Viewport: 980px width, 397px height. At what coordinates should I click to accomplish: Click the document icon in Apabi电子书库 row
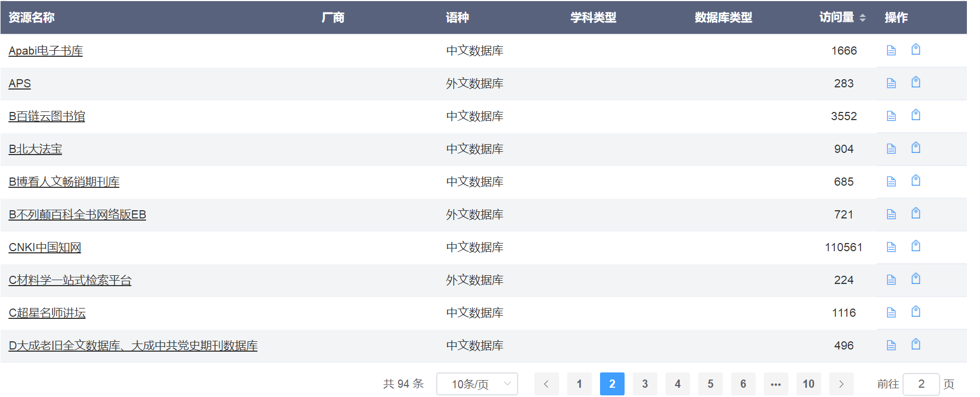(891, 51)
